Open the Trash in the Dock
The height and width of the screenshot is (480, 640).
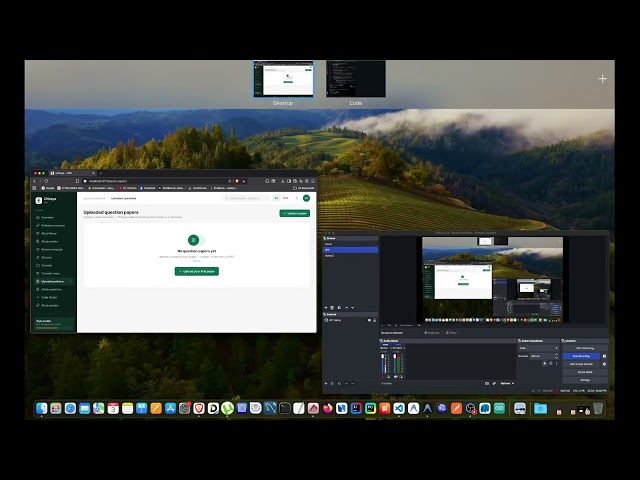click(x=598, y=408)
